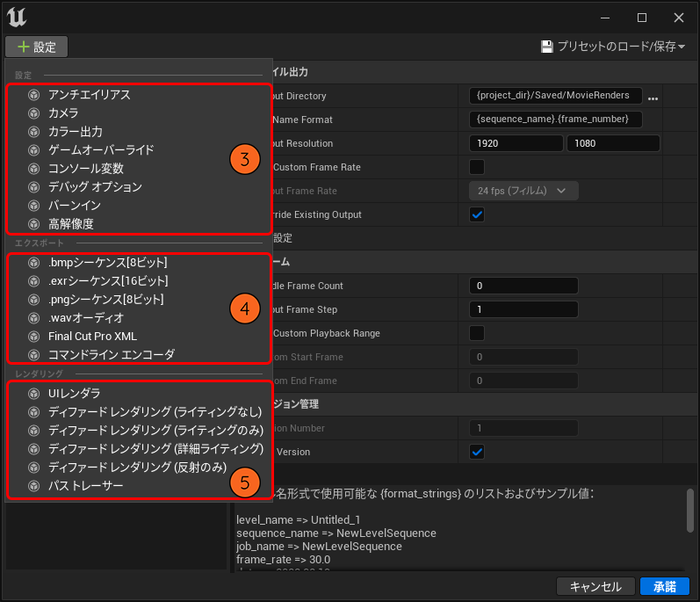The image size is (700, 602).
Task: Click the icon beside Final Cut Pro XML
Action: point(34,337)
